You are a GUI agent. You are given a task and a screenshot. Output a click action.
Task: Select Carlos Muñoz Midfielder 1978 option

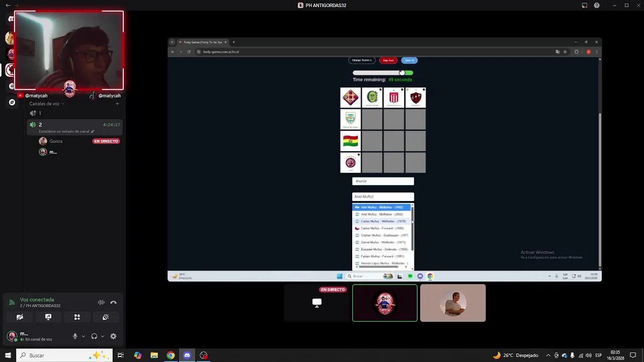[x=381, y=221]
